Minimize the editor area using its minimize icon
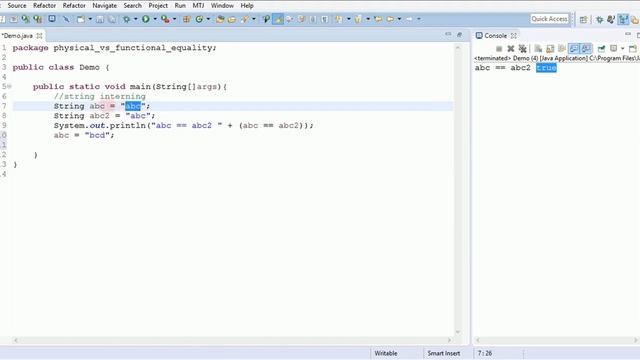 pyautogui.click(x=448, y=34)
